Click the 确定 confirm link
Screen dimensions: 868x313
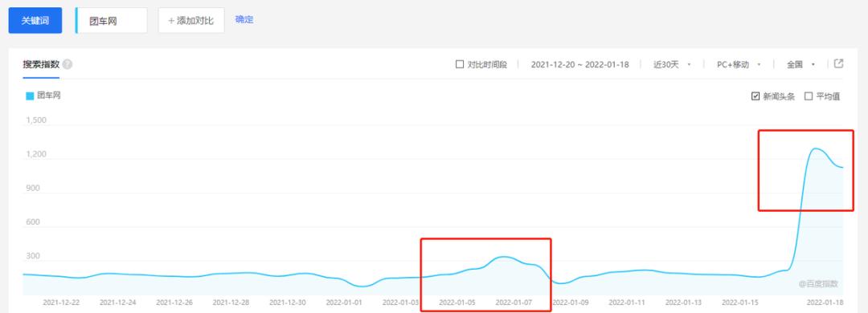click(x=244, y=19)
